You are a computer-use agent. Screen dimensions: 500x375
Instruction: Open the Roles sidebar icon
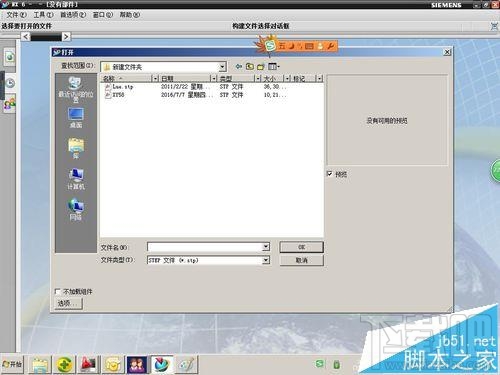tap(10, 104)
